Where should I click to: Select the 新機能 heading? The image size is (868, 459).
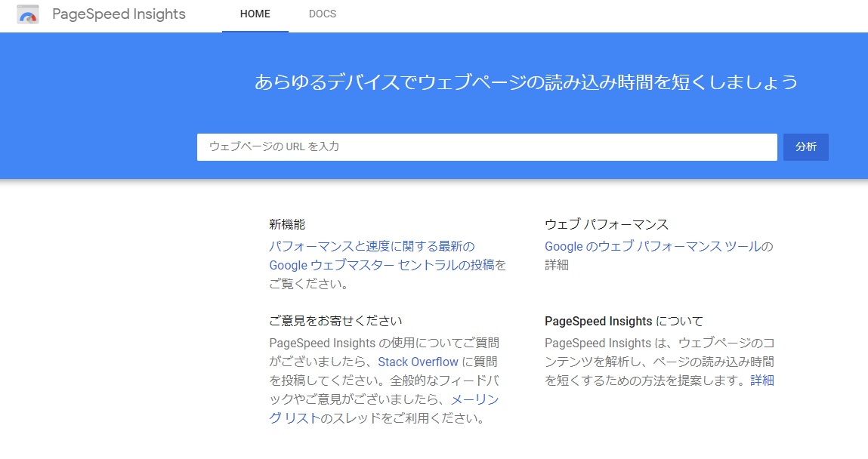(287, 224)
